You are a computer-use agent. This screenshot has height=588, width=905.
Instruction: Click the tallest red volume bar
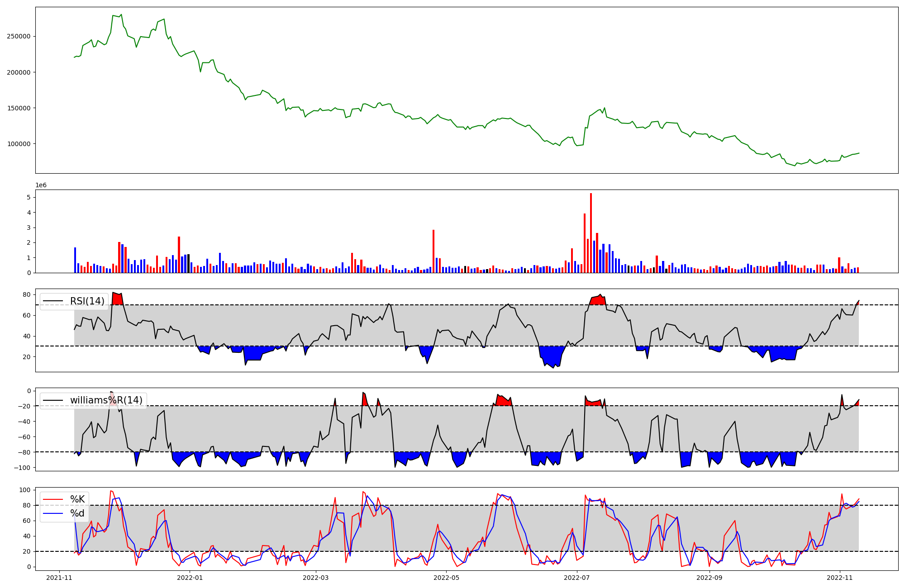point(591,233)
